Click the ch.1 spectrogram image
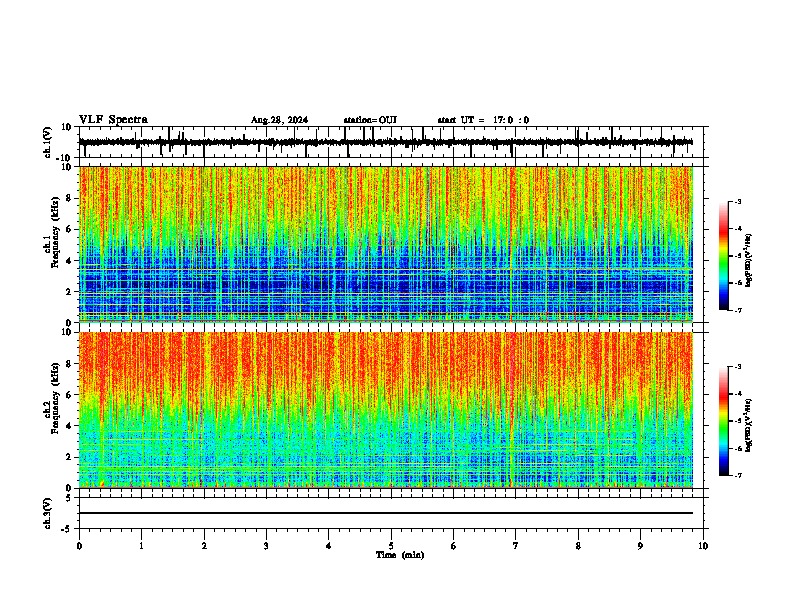 click(386, 244)
